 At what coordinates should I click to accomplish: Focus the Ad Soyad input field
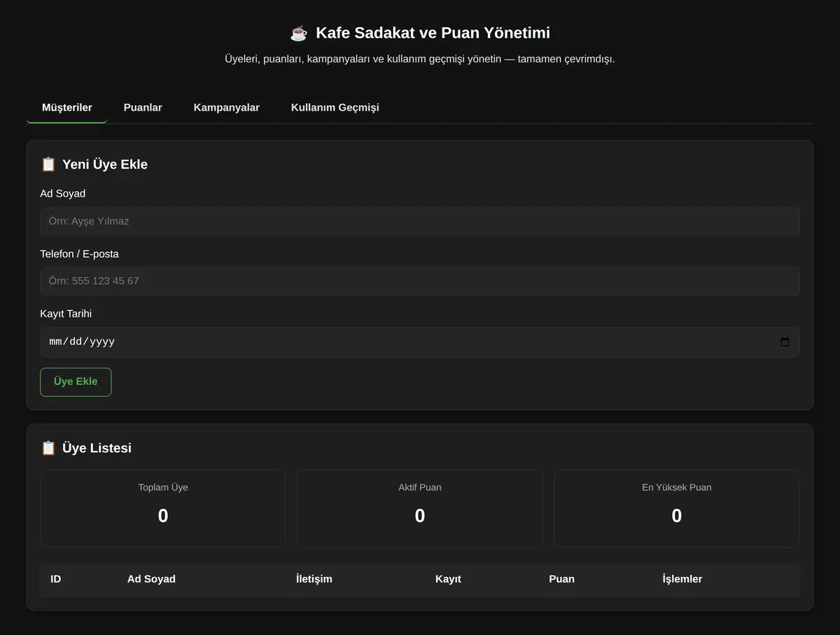tap(420, 221)
